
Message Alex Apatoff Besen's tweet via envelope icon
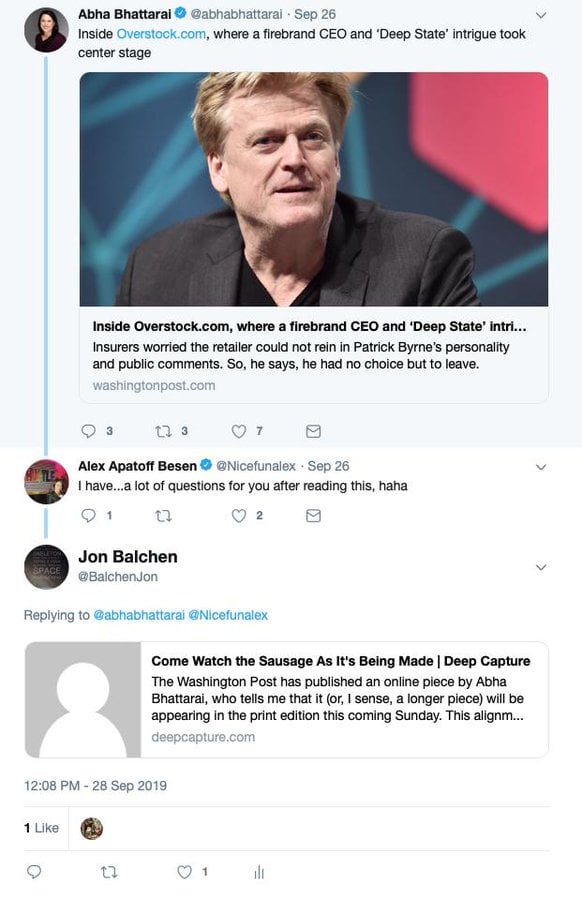pos(313,516)
